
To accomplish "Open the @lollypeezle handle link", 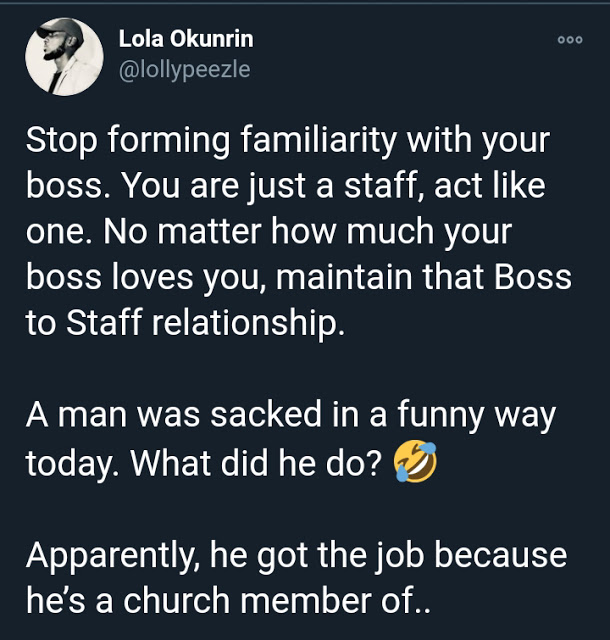I will 184,69.
